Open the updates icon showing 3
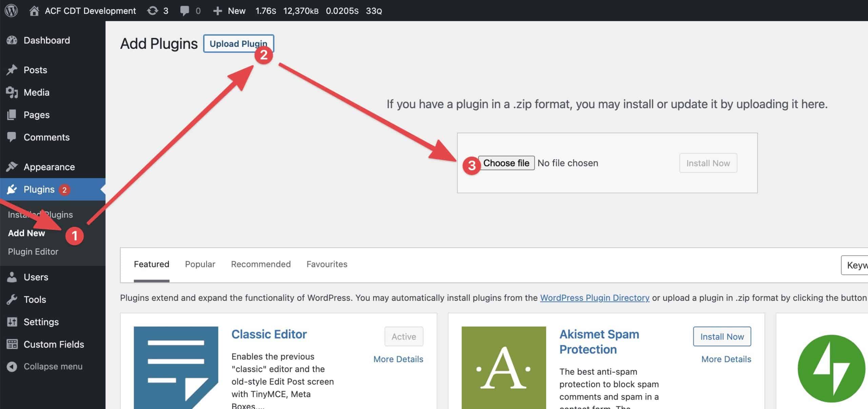Image resolution: width=868 pixels, height=409 pixels. click(152, 11)
